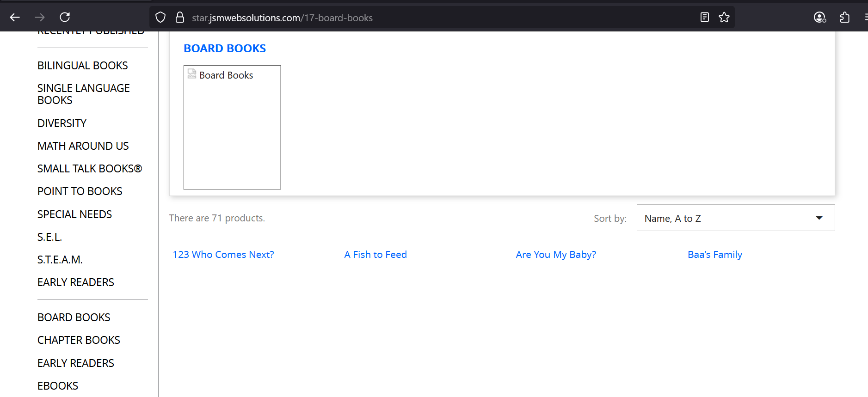Click the tracking protection shield icon

point(160,18)
